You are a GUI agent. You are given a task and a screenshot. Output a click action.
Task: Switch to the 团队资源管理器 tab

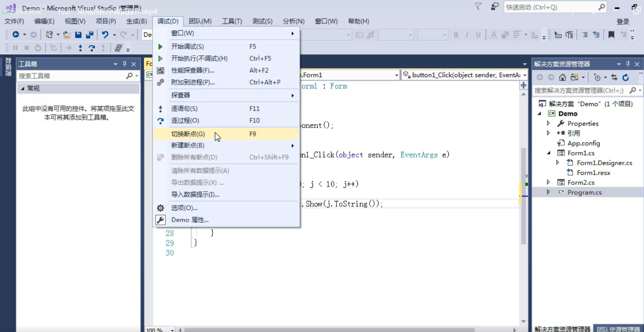tap(618, 329)
